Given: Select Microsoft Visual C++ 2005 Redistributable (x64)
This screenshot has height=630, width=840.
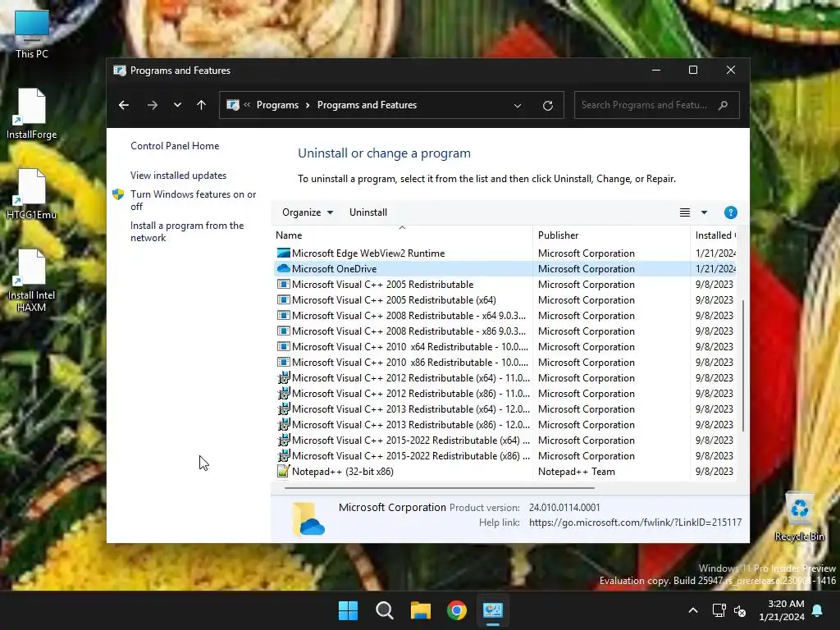Looking at the screenshot, I should tap(504, 300).
